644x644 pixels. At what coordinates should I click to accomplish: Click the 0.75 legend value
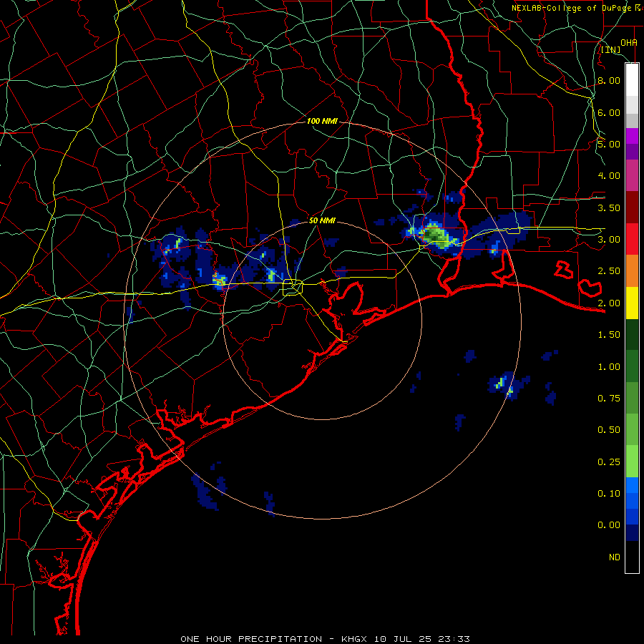point(609,399)
